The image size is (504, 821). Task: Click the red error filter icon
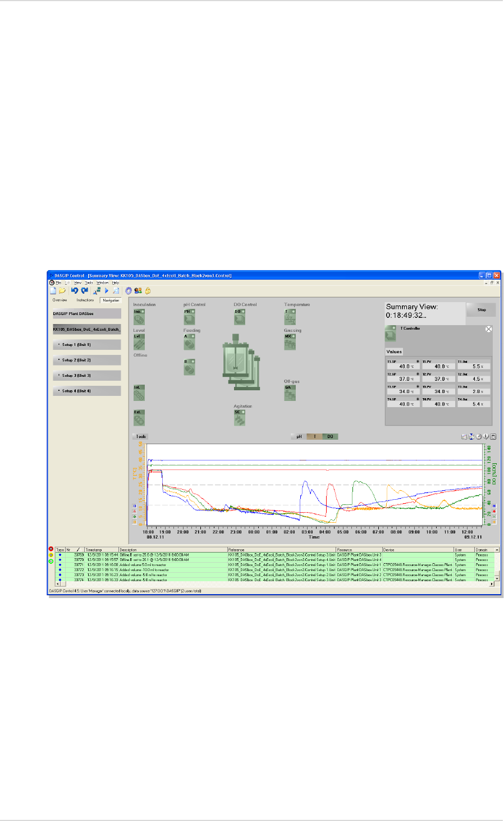(51, 549)
